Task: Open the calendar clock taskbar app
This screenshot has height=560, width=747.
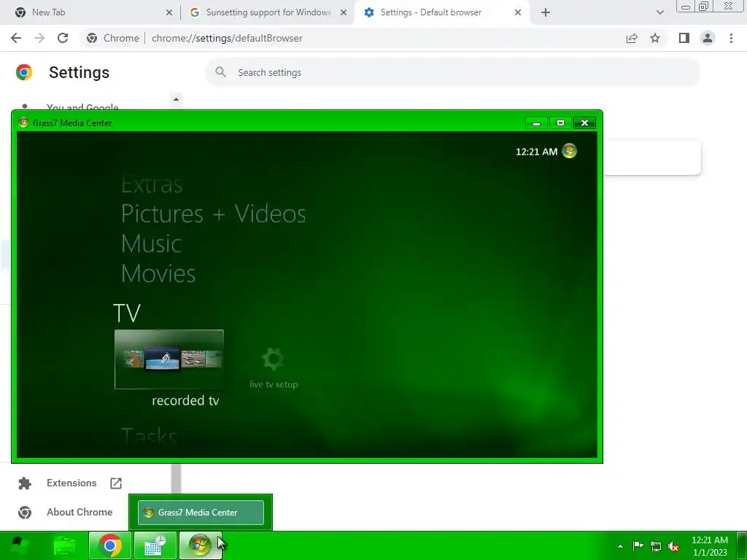Action: click(155, 545)
